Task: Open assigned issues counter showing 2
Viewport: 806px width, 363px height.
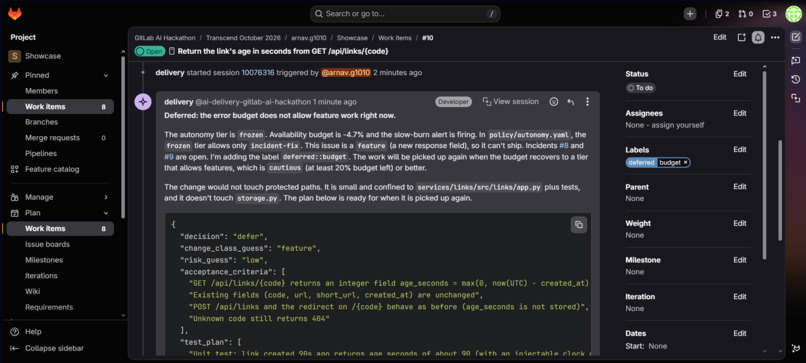Action: tap(722, 14)
